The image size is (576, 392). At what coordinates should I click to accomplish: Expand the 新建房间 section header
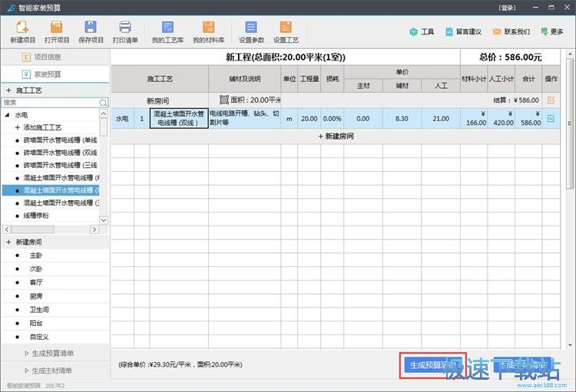point(55,242)
